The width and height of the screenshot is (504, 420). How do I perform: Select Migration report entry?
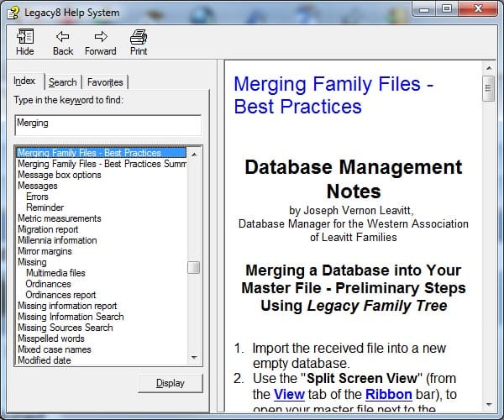pyautogui.click(x=48, y=229)
